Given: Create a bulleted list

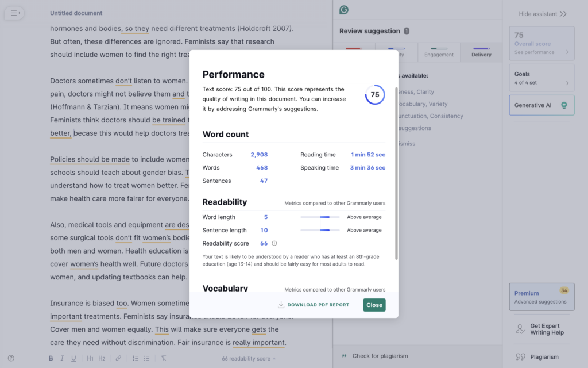Looking at the screenshot, I should 148,358.
